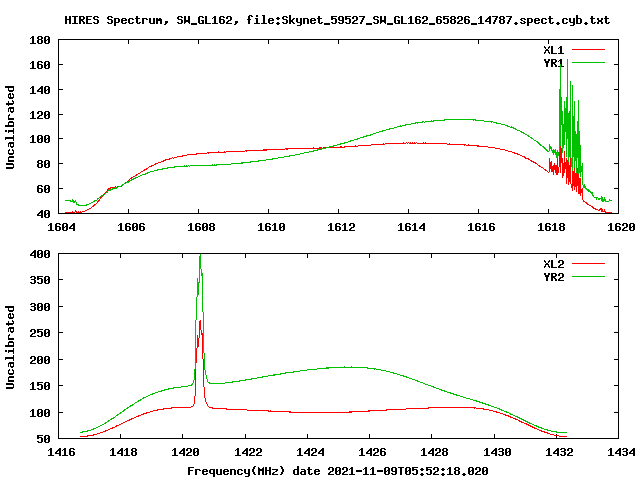Click the 1616 tick label
Image resolution: width=640 pixels, height=480 pixels.
click(481, 227)
